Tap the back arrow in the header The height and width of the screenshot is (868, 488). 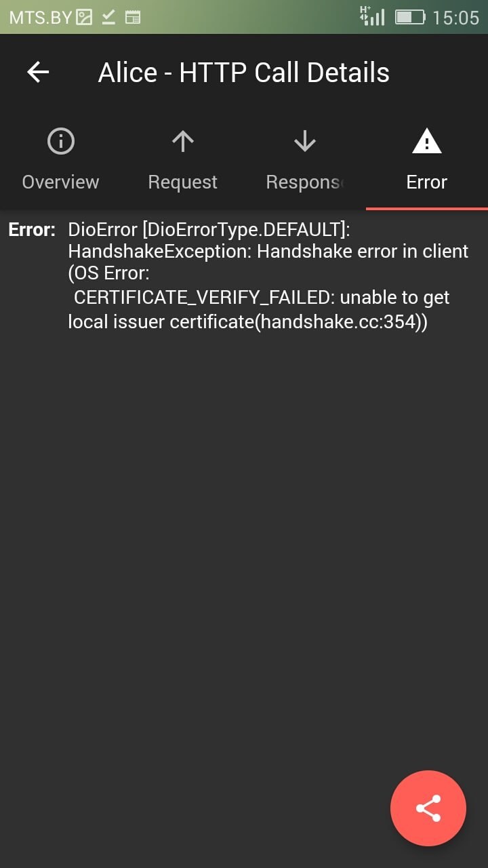[x=38, y=72]
